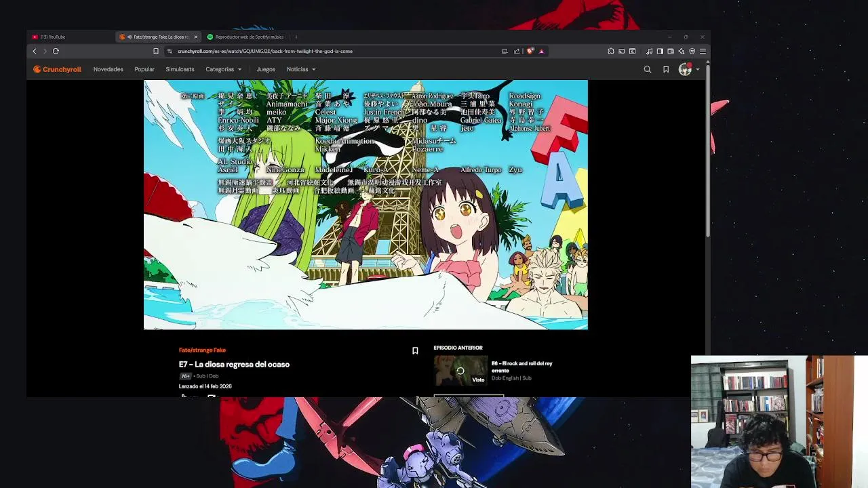Expand the Categorías dropdown

224,69
